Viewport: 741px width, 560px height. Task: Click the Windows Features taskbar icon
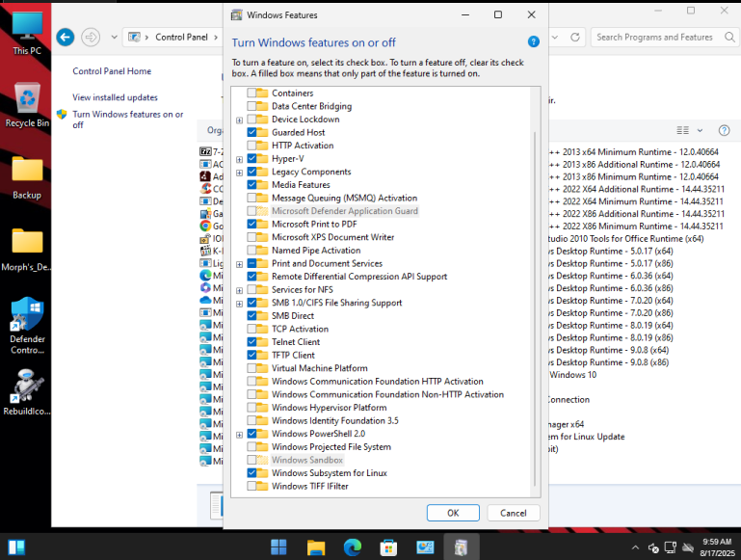tap(462, 547)
